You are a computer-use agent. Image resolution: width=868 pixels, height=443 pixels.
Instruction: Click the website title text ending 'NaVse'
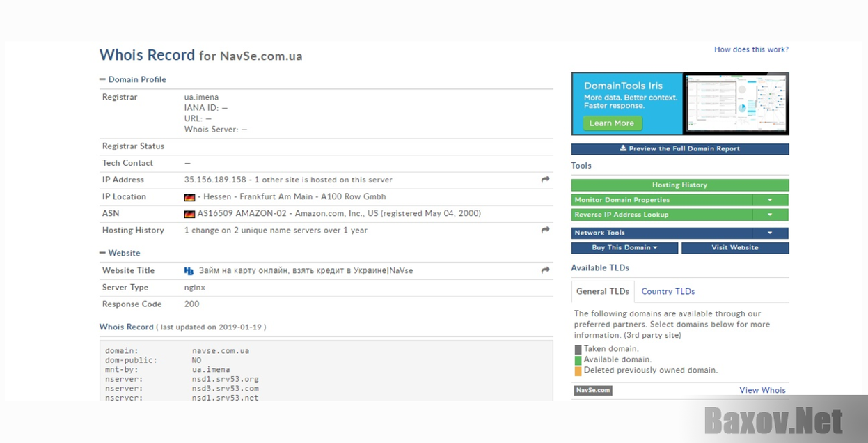coord(306,271)
